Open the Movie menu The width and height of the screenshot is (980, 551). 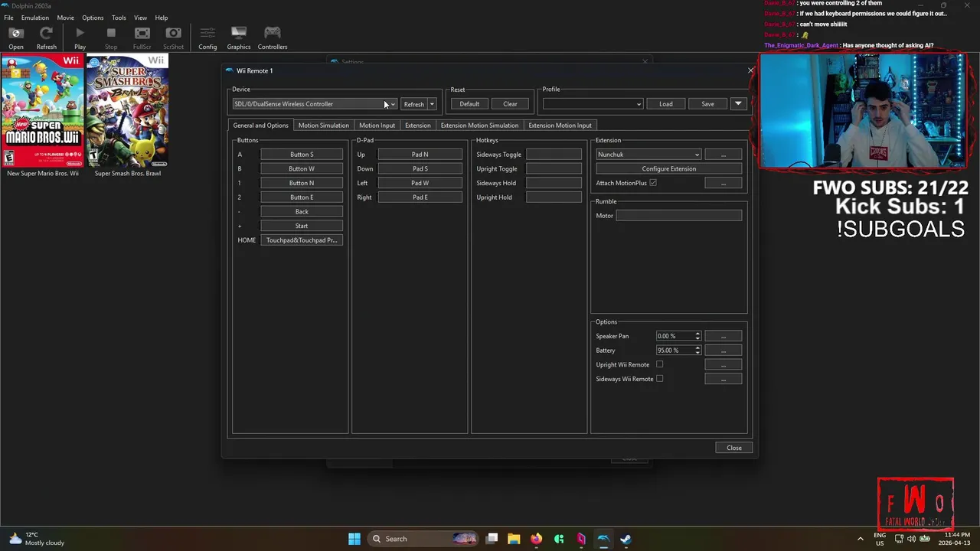pyautogui.click(x=65, y=18)
